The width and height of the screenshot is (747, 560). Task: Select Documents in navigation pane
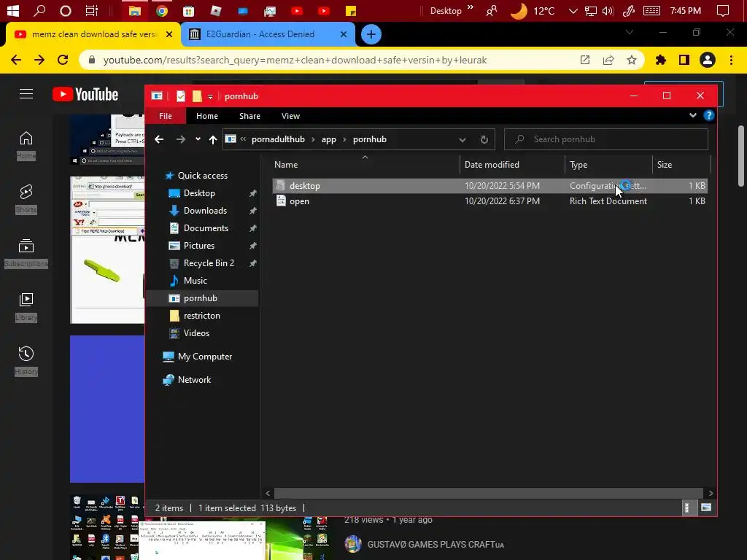206,228
